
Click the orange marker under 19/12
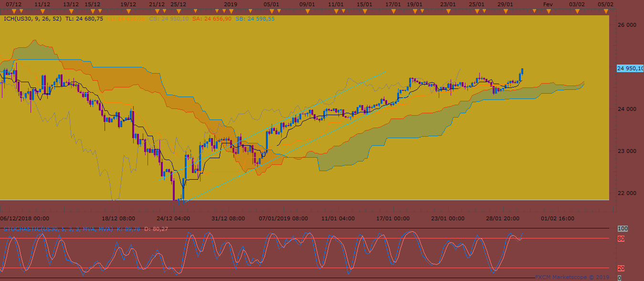[x=128, y=11]
